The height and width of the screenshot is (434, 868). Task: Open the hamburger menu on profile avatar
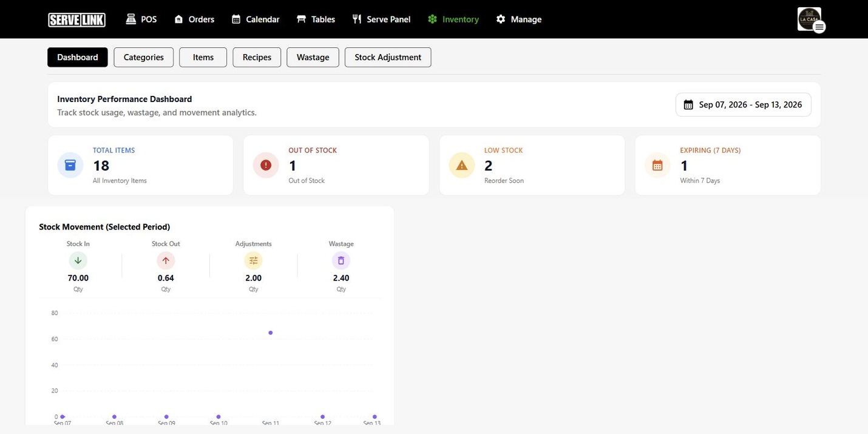[819, 27]
